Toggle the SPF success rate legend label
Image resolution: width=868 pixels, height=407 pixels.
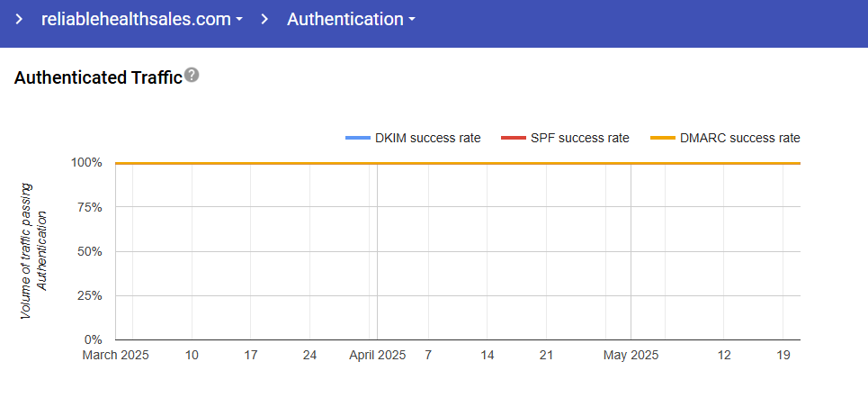tap(579, 138)
